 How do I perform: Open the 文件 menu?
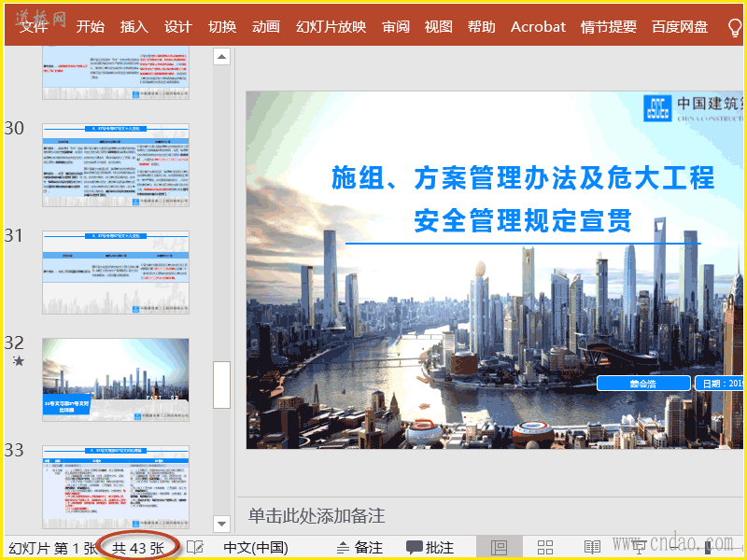click(x=34, y=27)
